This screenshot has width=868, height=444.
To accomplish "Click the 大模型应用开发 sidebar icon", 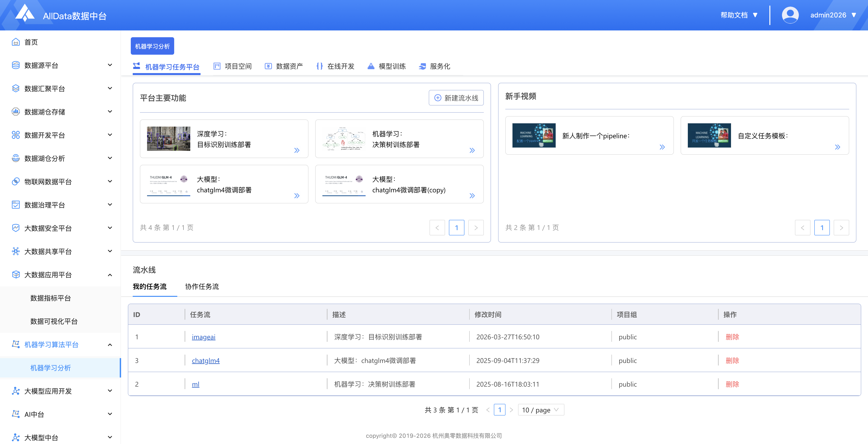I will [15, 391].
